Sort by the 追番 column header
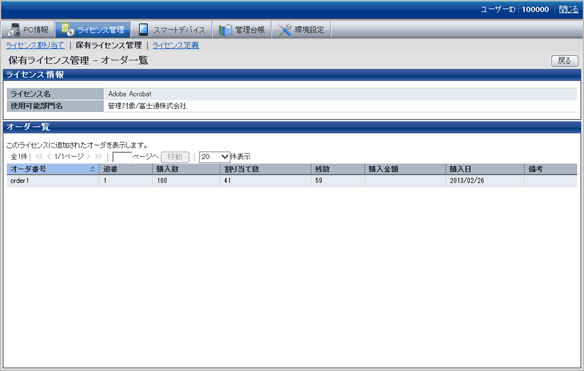 pyautogui.click(x=126, y=169)
